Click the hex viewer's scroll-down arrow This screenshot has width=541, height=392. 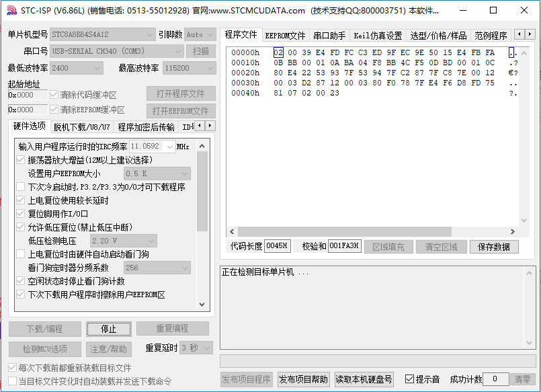[524, 220]
